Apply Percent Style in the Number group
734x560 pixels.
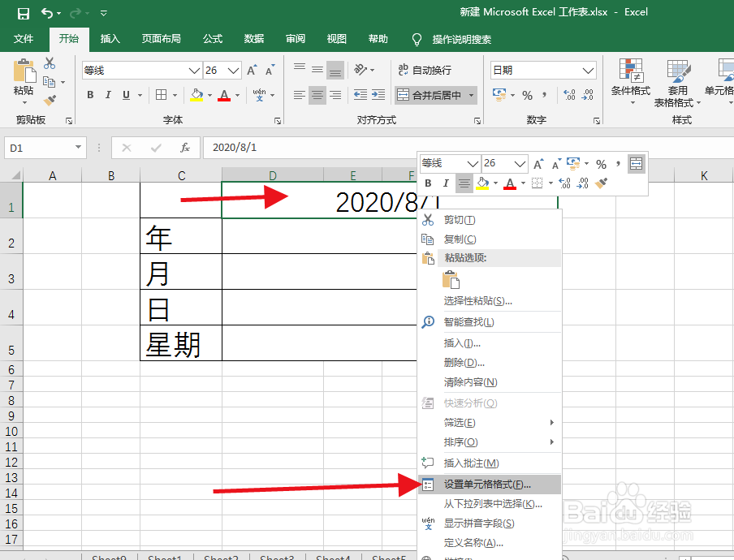pos(525,96)
